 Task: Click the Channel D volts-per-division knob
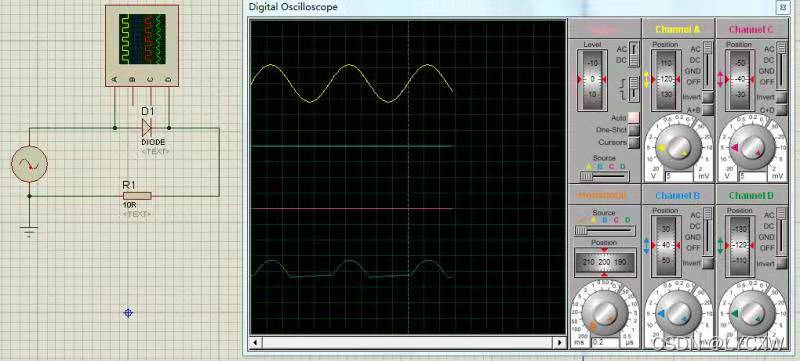click(x=752, y=313)
